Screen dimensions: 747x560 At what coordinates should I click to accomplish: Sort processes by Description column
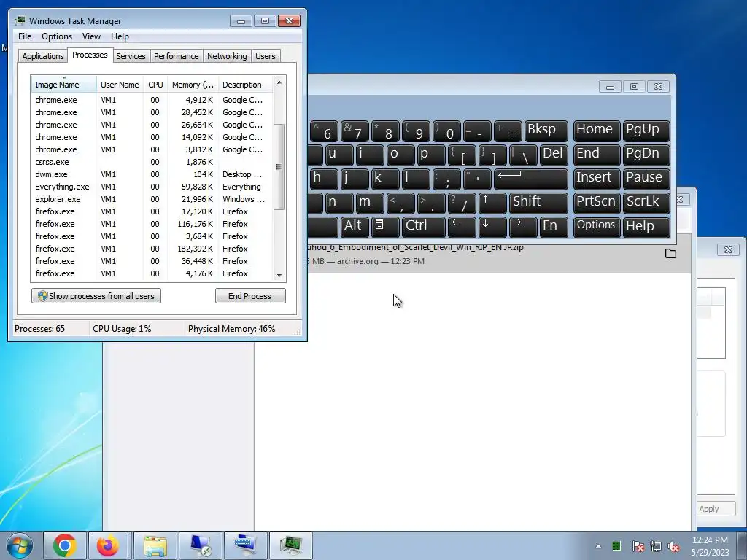(x=245, y=85)
